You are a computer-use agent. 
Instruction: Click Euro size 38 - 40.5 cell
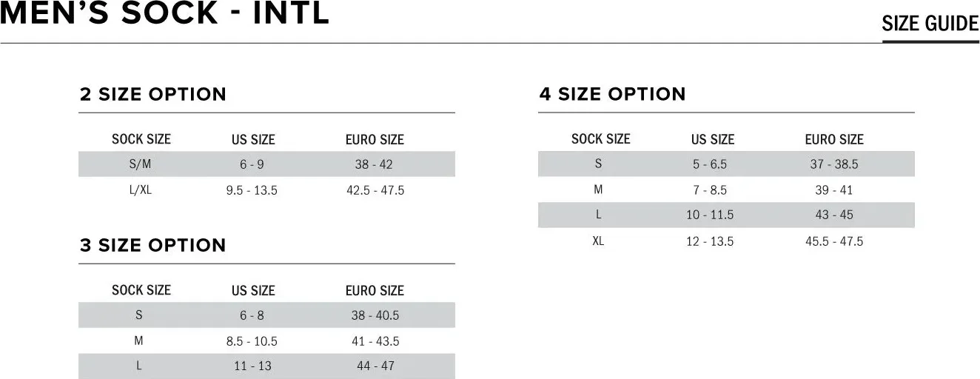point(375,315)
